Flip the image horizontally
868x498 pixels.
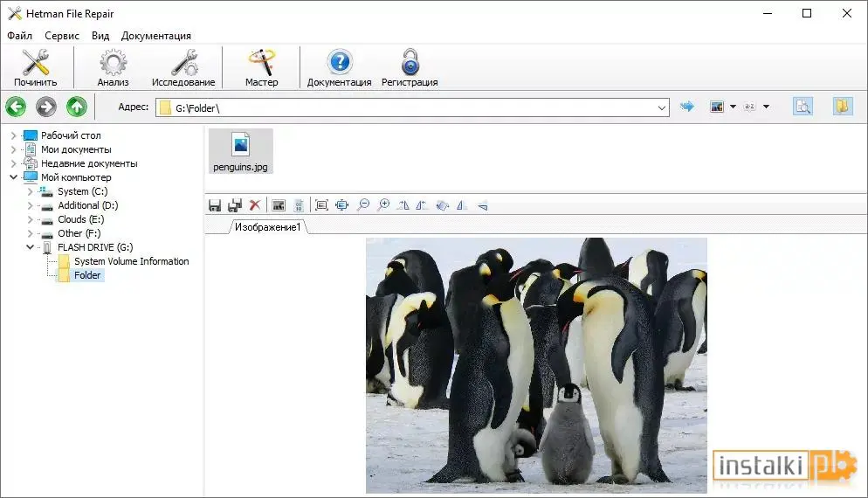(462, 205)
